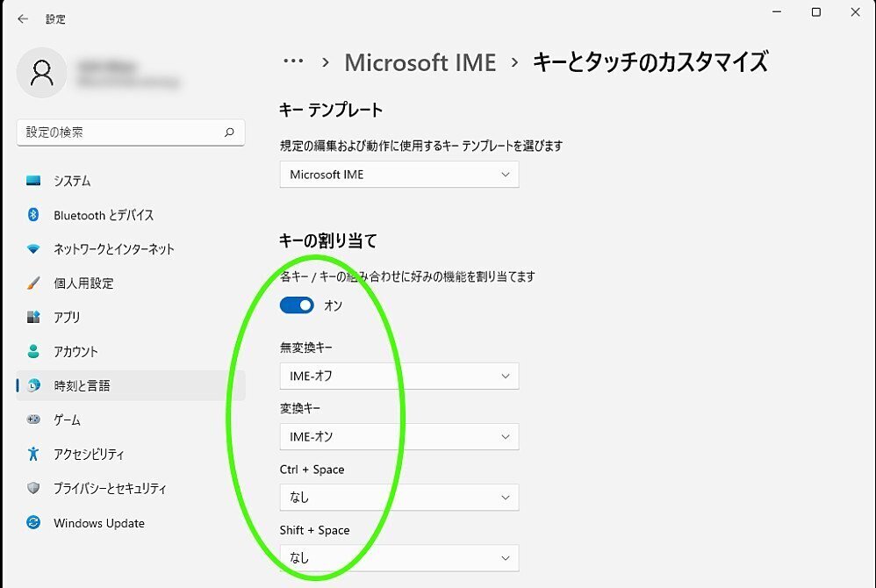The width and height of the screenshot is (876, 588).
Task: Click the アクセシビリティ figure icon
Action: pos(33,454)
